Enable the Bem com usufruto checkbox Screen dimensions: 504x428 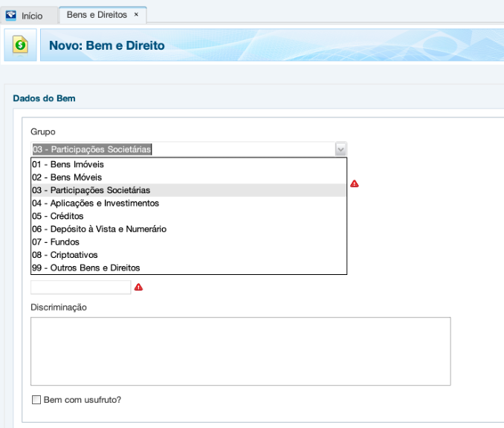tap(36, 400)
